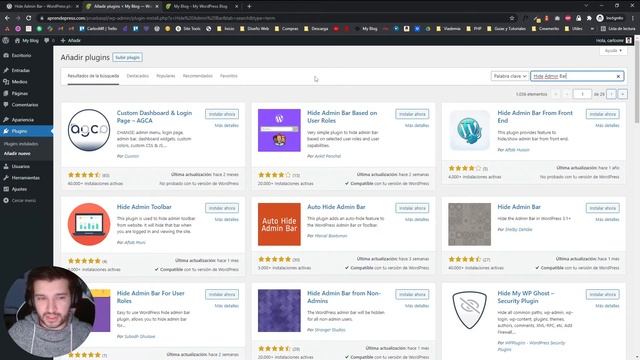Open Custom Dashboard & Login Page title

[154, 117]
